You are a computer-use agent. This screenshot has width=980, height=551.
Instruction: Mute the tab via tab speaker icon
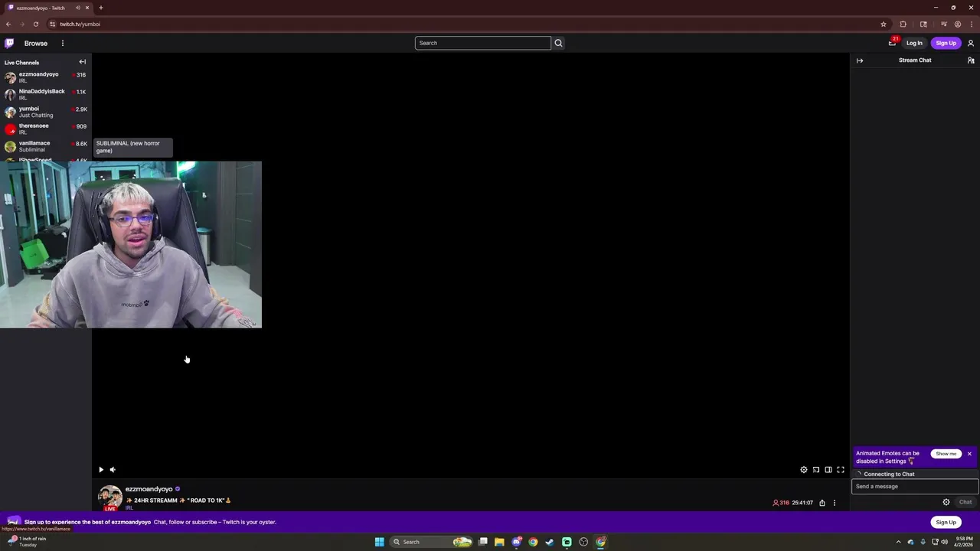[77, 8]
